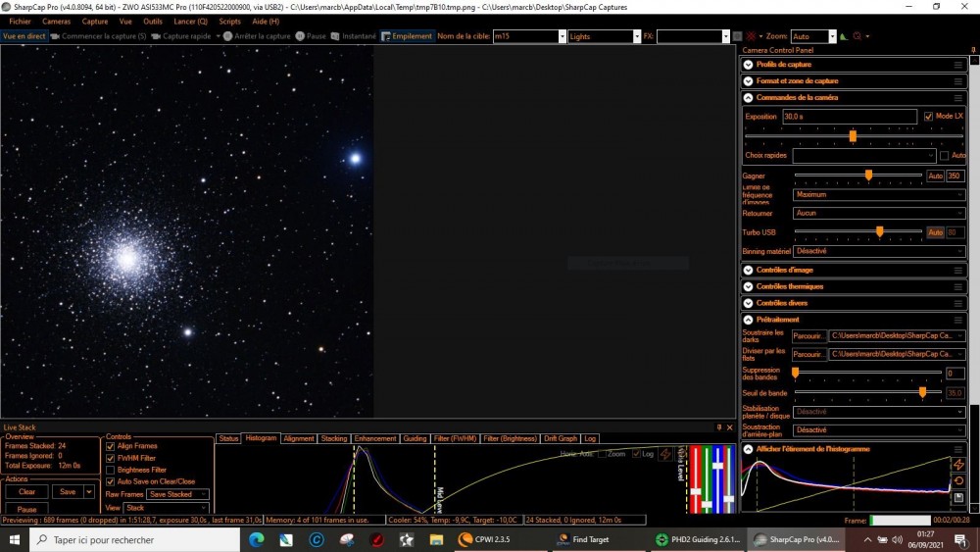Open the Scripts menu
Screen dimensions: 980x552
(229, 21)
